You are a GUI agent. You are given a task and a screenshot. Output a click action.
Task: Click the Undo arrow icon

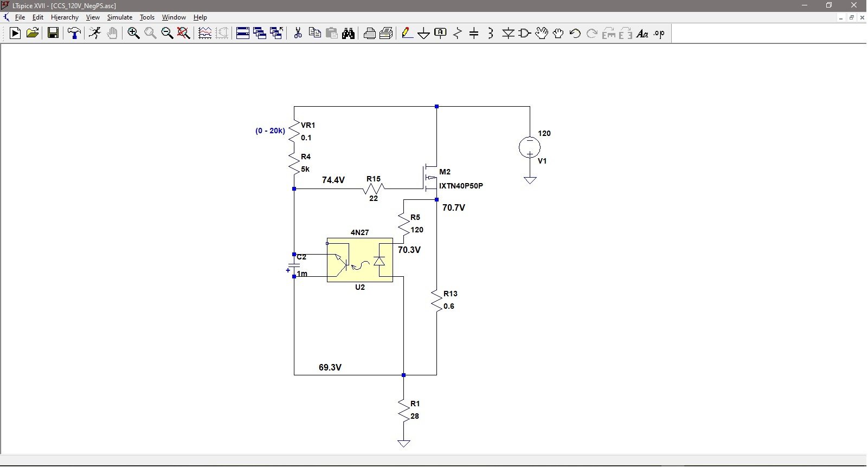(x=575, y=34)
